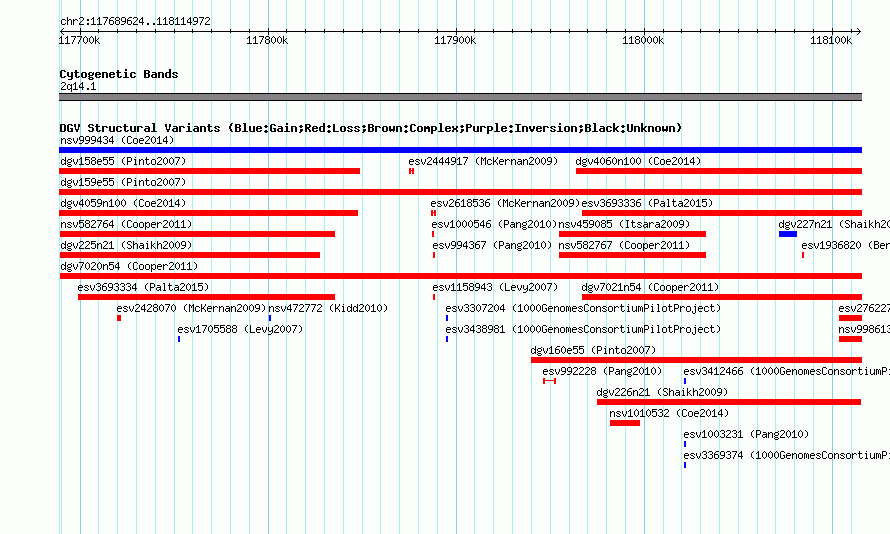Open the esv1936820 variant label
Viewport: 890px width, 534px height.
[846, 245]
